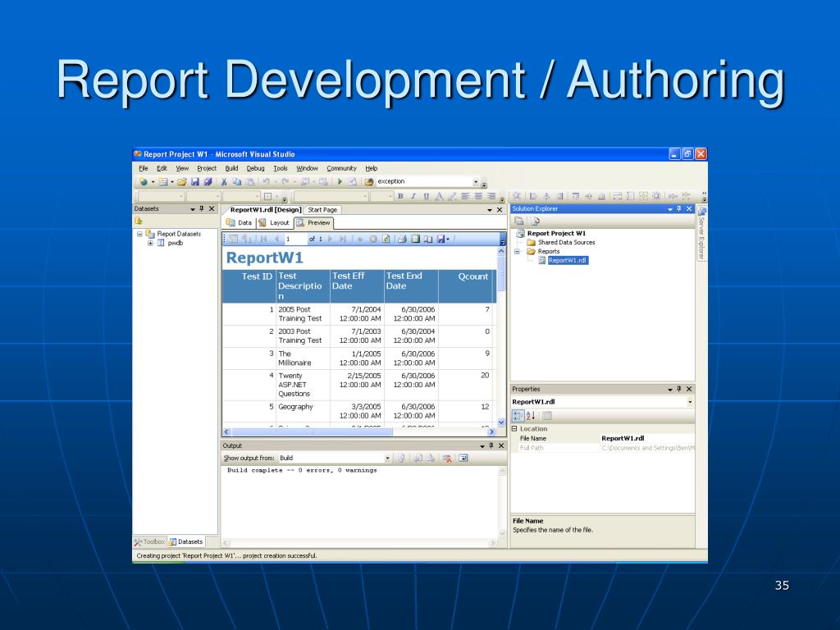Click the Next Page arrow in preview toolbar

(x=330, y=239)
